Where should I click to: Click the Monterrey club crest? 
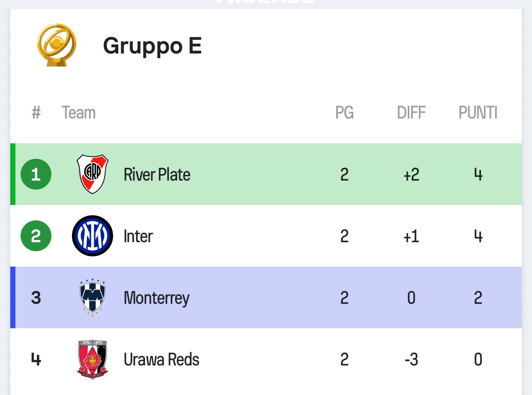[x=93, y=297]
